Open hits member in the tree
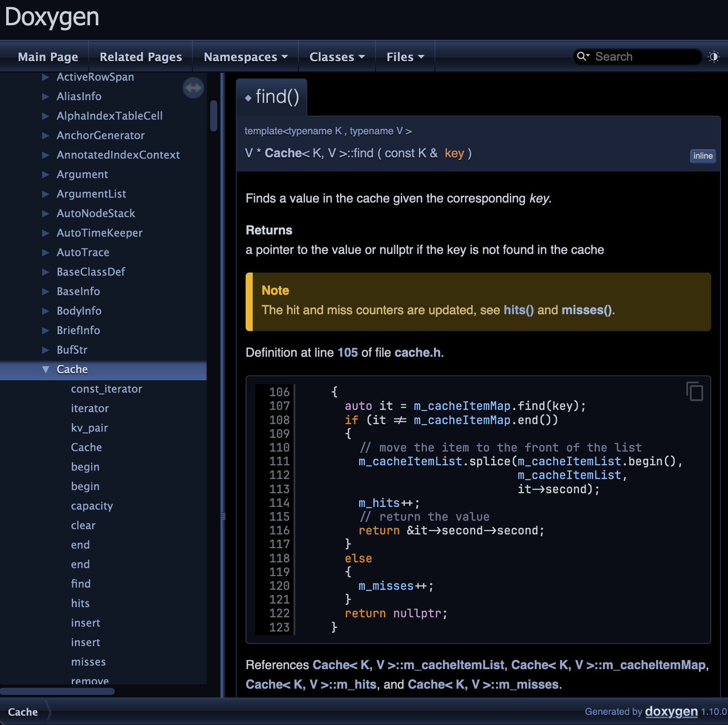This screenshot has width=728, height=725. point(80,604)
